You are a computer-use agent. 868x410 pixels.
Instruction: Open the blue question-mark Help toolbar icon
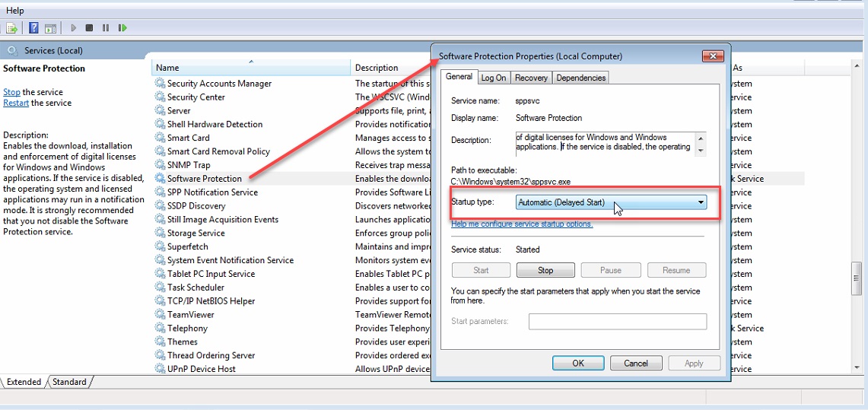[33, 27]
